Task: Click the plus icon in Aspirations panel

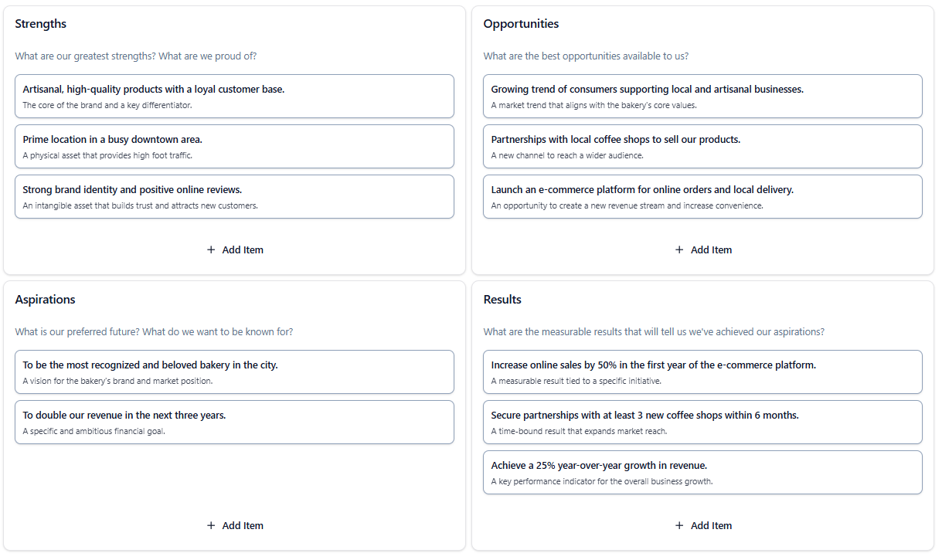Action: (x=210, y=525)
